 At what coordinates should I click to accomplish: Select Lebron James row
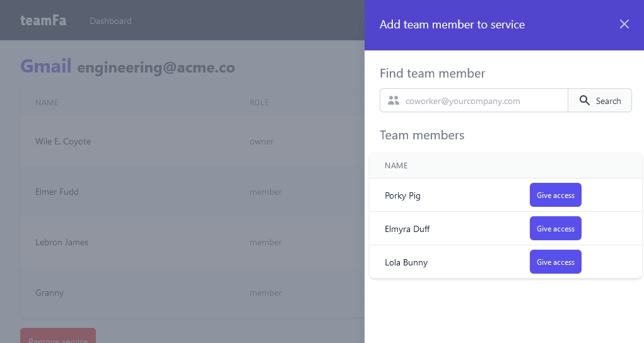(x=192, y=242)
